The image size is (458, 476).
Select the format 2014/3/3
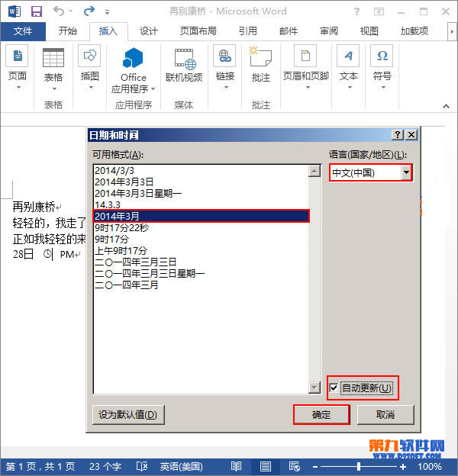click(x=201, y=171)
